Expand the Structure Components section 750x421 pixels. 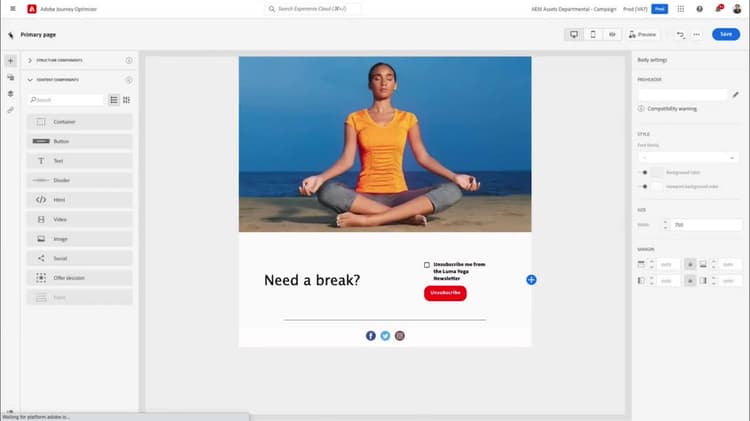point(30,60)
